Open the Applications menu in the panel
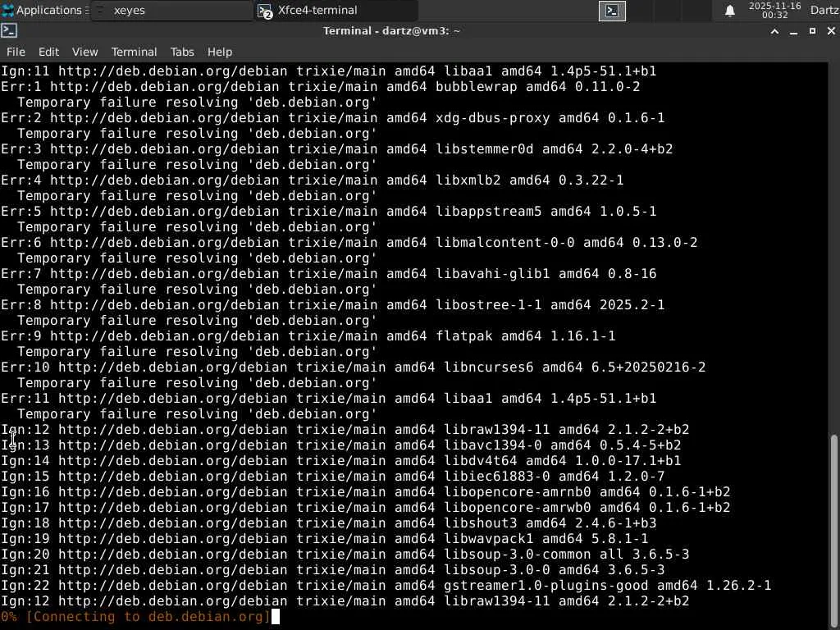Image resolution: width=840 pixels, height=630 pixels. point(44,10)
